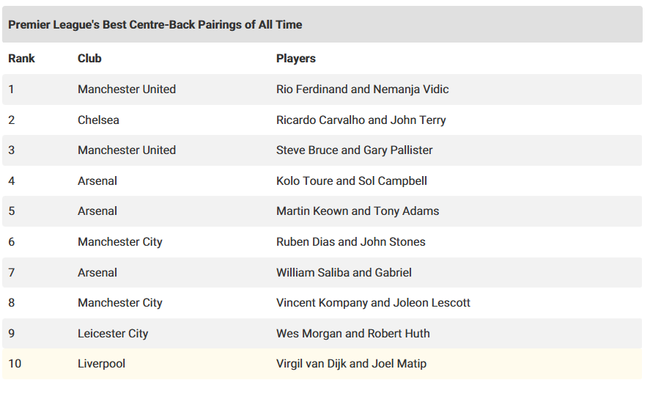Select Ruben Dias and John Stones
This screenshot has width=650, height=413.
tap(350, 242)
